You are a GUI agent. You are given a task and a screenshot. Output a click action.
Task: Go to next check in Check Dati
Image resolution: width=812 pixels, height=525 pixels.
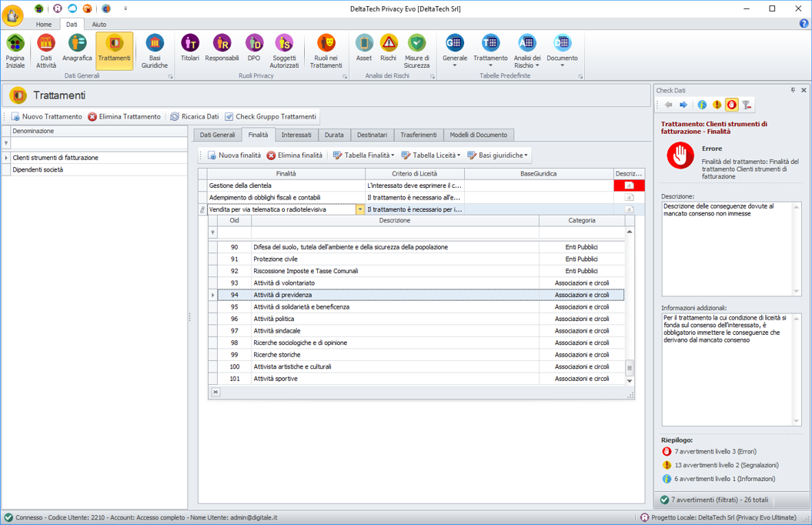pyautogui.click(x=683, y=105)
